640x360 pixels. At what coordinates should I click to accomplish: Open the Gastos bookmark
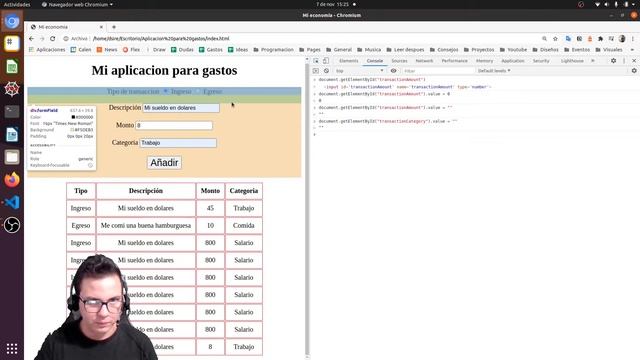(x=211, y=50)
